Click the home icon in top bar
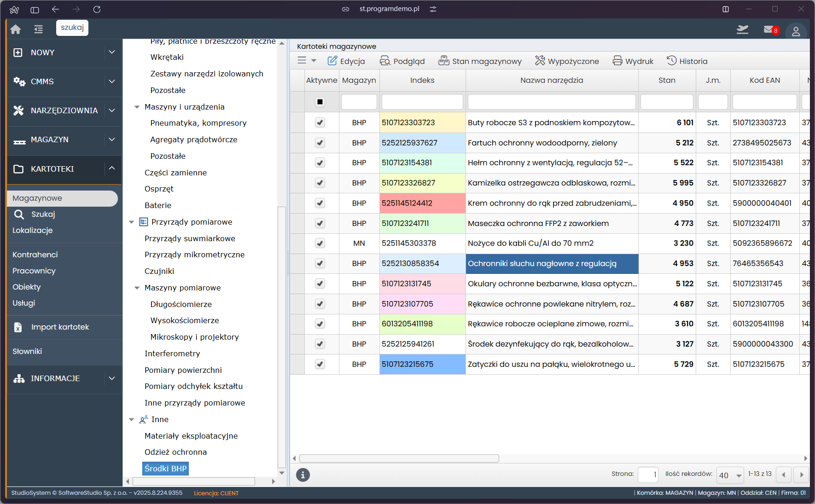815x504 pixels. pyautogui.click(x=16, y=29)
